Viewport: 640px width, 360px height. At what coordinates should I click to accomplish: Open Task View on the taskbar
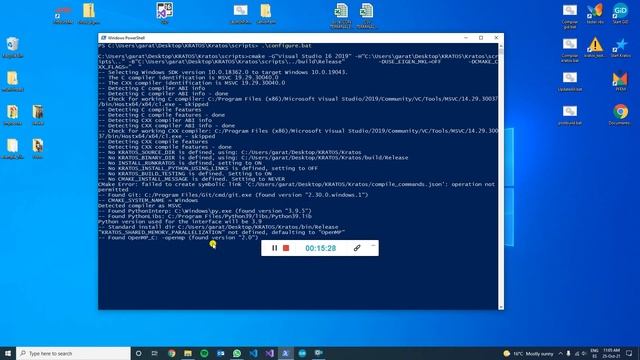click(x=155, y=353)
